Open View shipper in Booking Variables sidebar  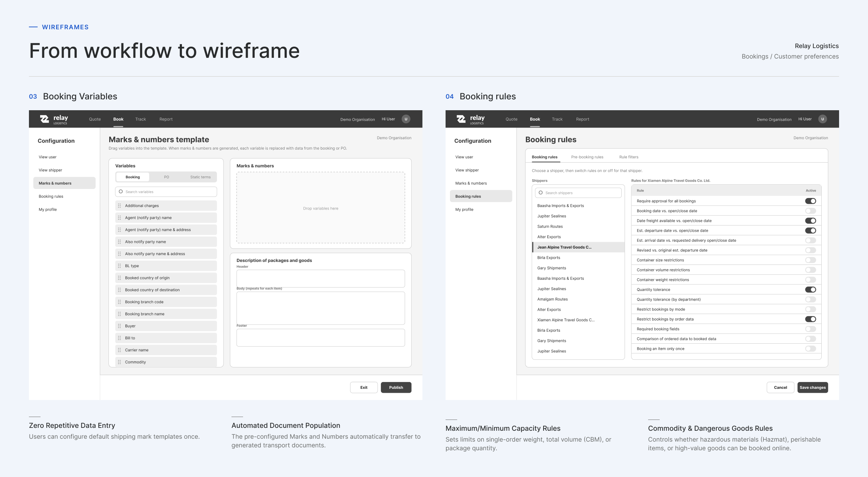tap(50, 170)
